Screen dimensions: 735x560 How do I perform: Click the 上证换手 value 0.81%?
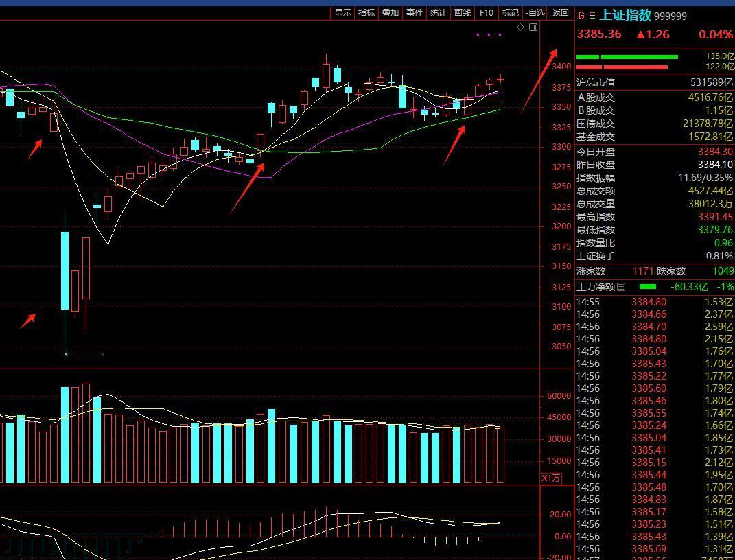(719, 257)
